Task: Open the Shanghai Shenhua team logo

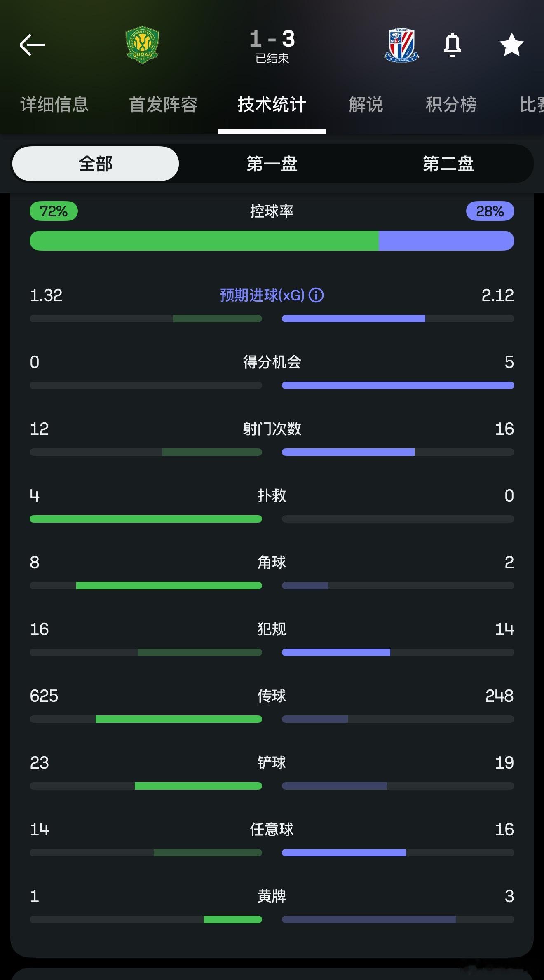Action: tap(401, 45)
